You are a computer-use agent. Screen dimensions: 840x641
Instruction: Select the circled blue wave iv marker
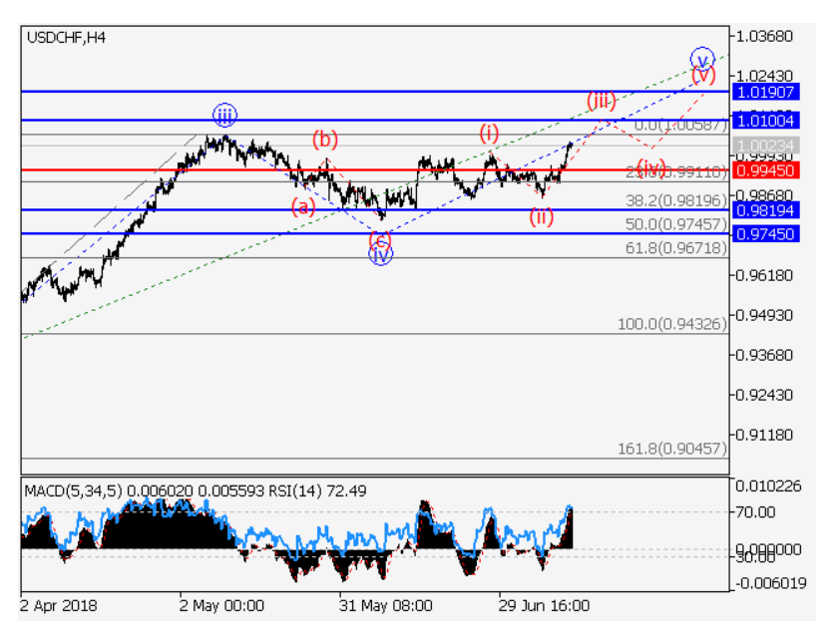(380, 253)
